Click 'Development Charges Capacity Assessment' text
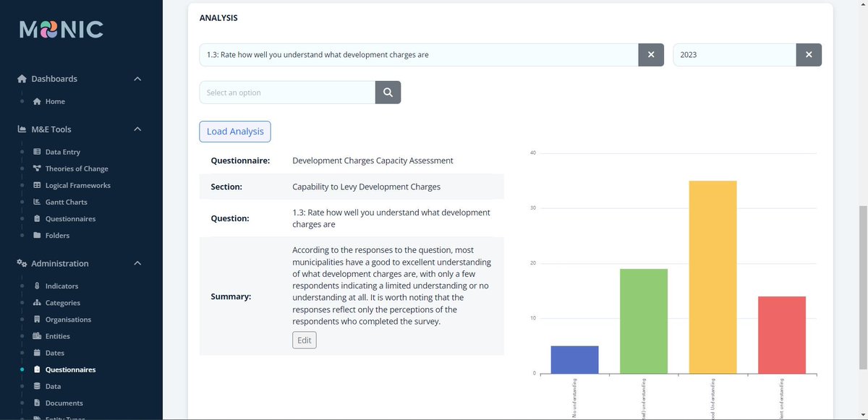This screenshot has height=420, width=868. [x=373, y=160]
